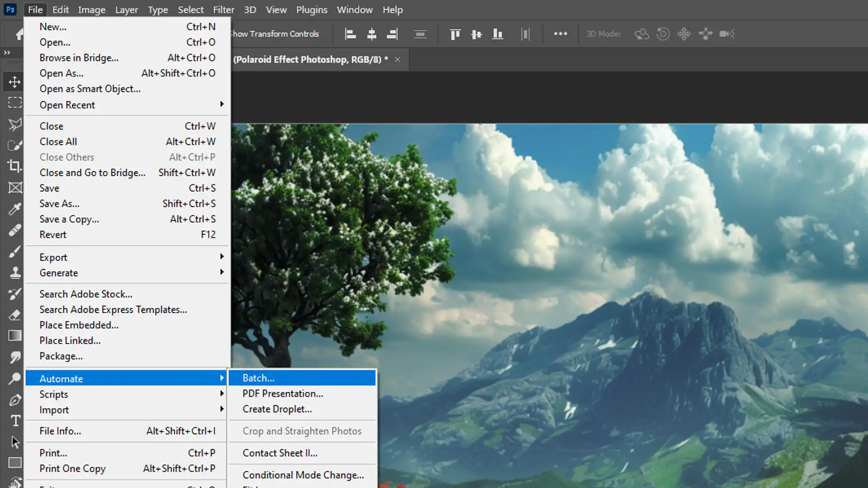Select the Horizontal Type tool
The height and width of the screenshot is (488, 868).
14,421
